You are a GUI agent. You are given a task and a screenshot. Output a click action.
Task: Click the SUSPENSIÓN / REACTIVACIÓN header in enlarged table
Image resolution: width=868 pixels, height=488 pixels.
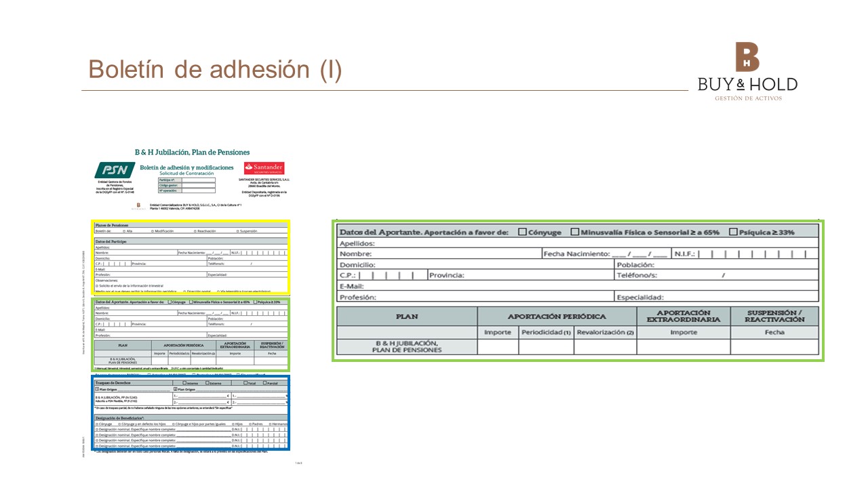(774, 317)
